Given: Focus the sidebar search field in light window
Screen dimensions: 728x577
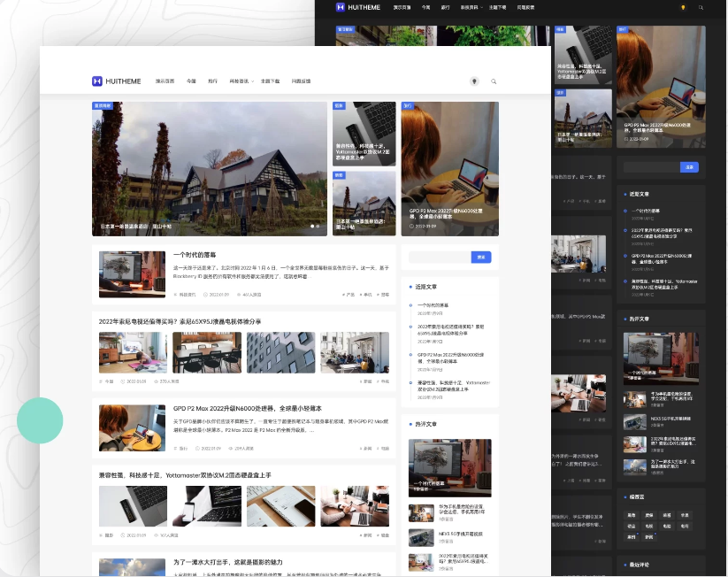Looking at the screenshot, I should click(x=440, y=257).
